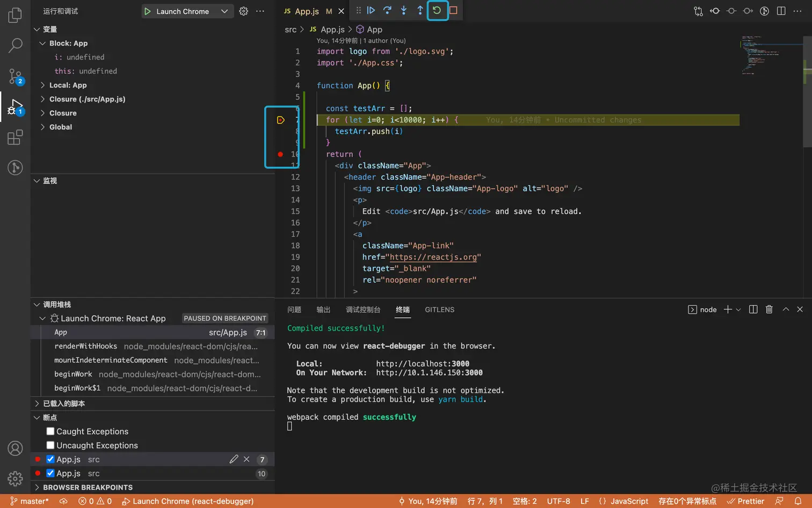Viewport: 812px width, 508px height.
Task: Open the Source Control view
Action: [15, 76]
